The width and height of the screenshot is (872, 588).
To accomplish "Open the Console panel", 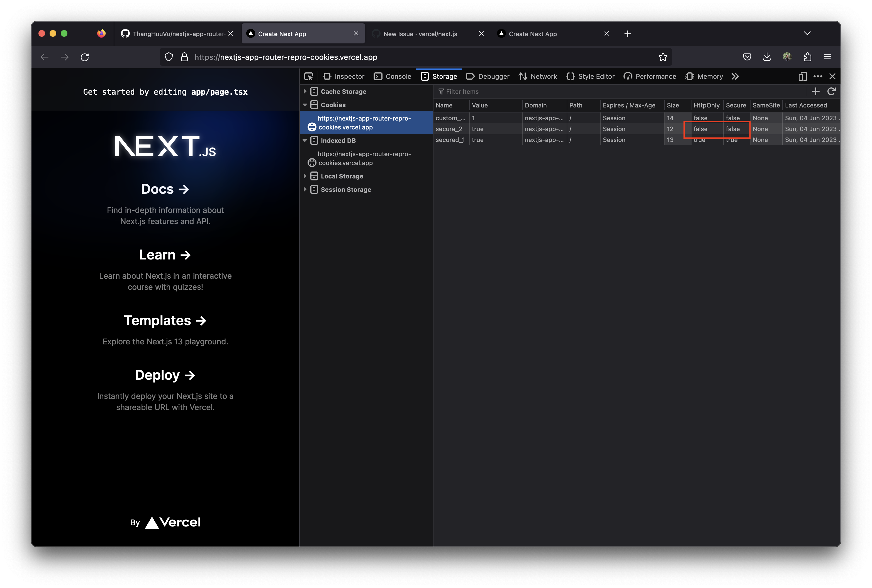I will [392, 76].
